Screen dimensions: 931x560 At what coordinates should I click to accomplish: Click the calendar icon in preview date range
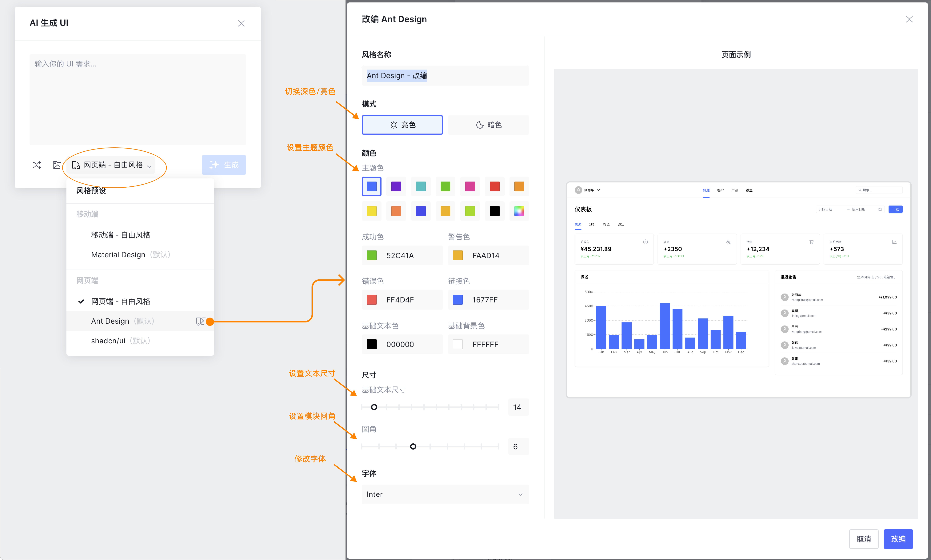tap(880, 209)
